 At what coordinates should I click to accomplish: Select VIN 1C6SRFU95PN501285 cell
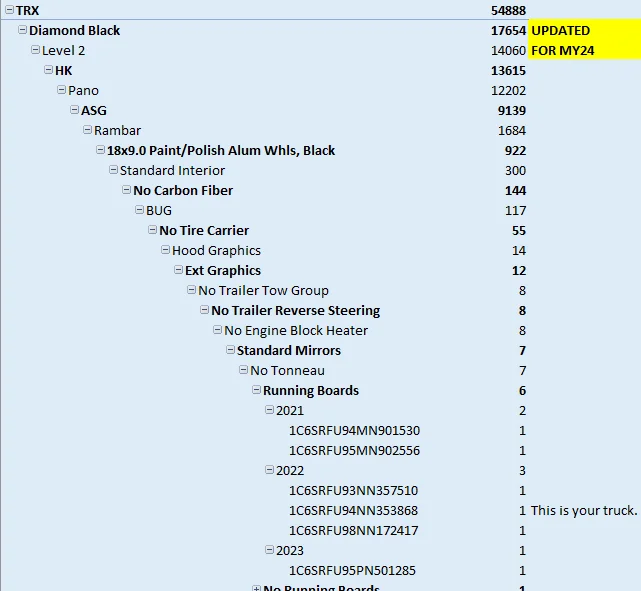[352, 570]
